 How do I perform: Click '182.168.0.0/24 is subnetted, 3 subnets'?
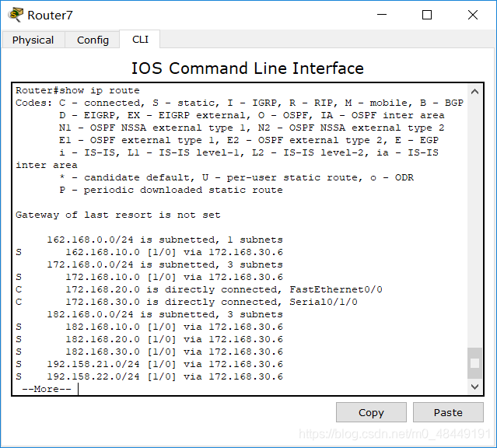click(x=165, y=314)
